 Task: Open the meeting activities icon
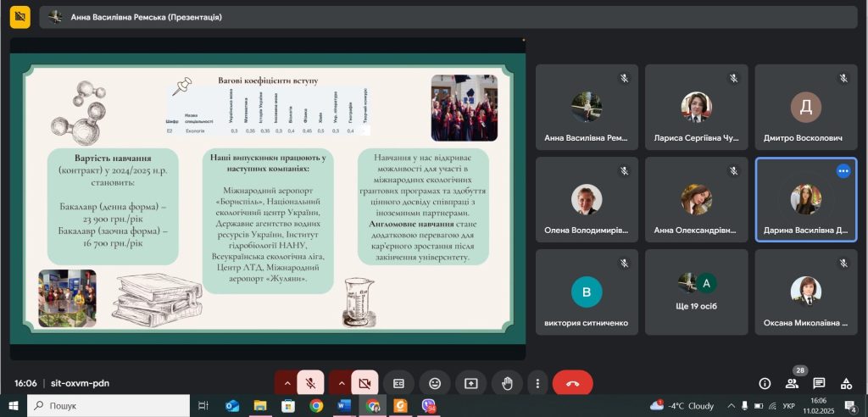[845, 383]
